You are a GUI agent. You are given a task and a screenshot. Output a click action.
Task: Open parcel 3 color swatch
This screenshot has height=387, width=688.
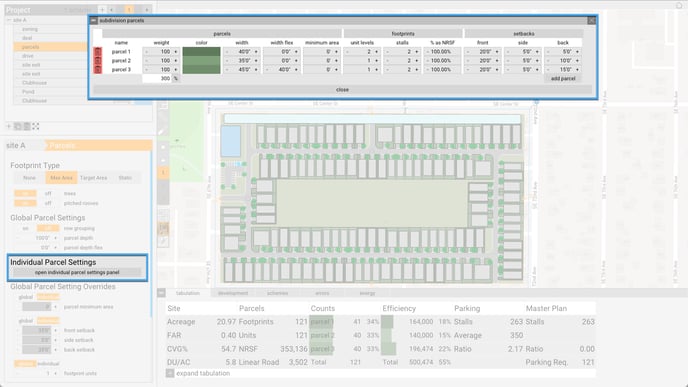(x=201, y=69)
